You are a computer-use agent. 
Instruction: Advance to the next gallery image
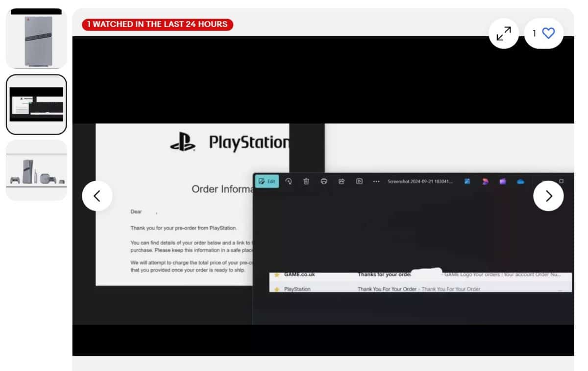(548, 196)
